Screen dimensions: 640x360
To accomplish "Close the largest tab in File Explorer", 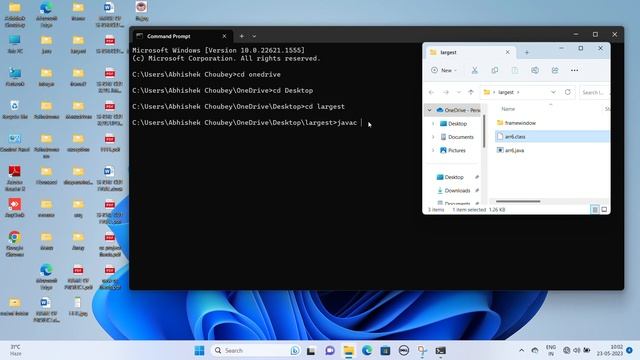I will click(507, 52).
